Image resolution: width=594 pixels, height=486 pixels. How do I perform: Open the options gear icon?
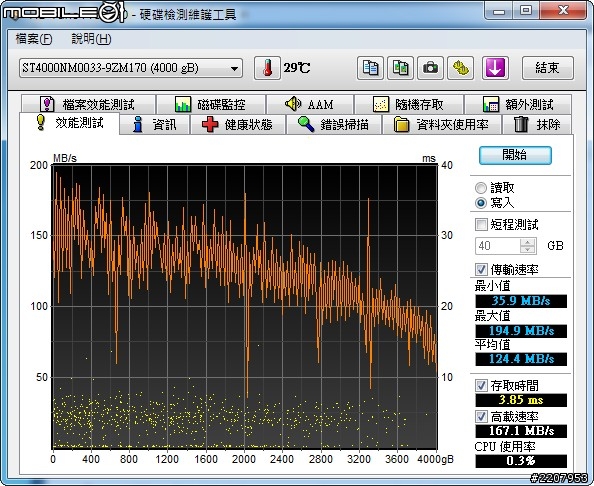pyautogui.click(x=460, y=68)
